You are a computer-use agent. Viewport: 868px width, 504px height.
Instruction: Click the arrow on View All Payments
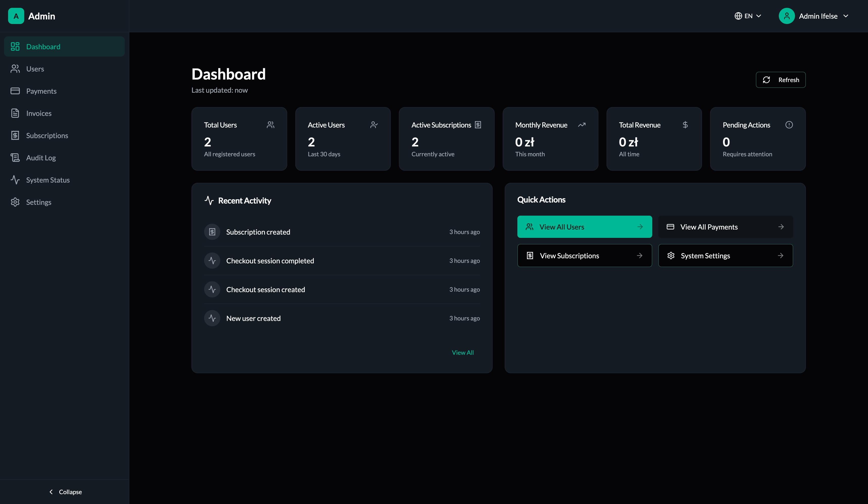(781, 227)
